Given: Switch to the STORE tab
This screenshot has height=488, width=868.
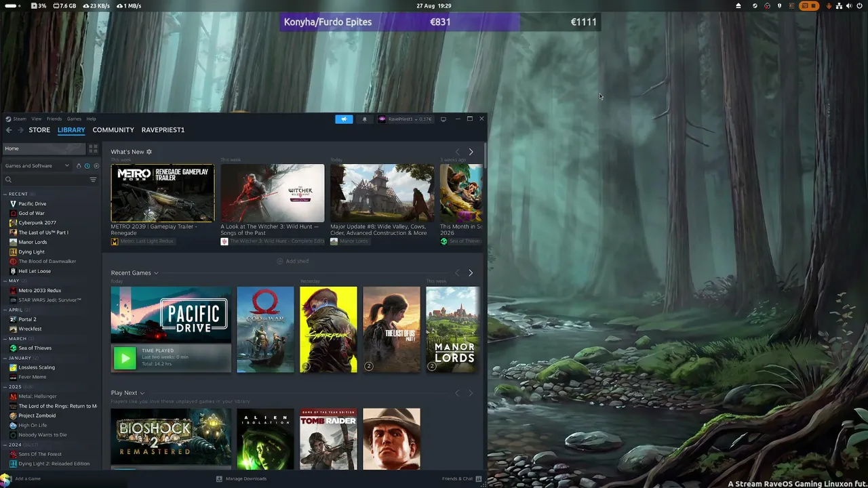Looking at the screenshot, I should pos(39,130).
